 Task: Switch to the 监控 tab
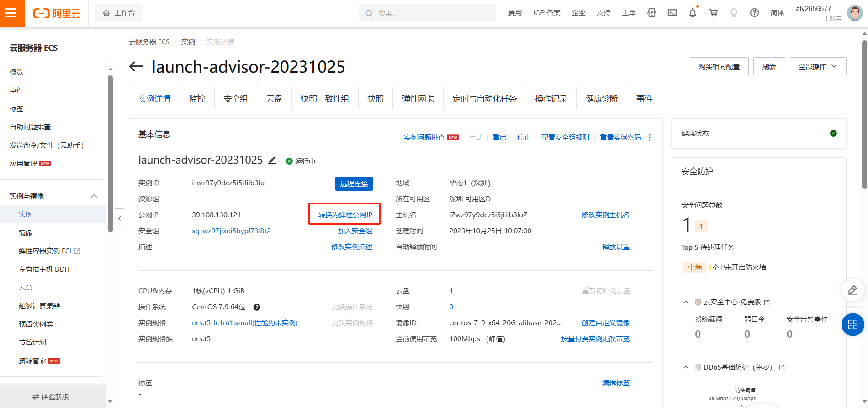(x=197, y=98)
